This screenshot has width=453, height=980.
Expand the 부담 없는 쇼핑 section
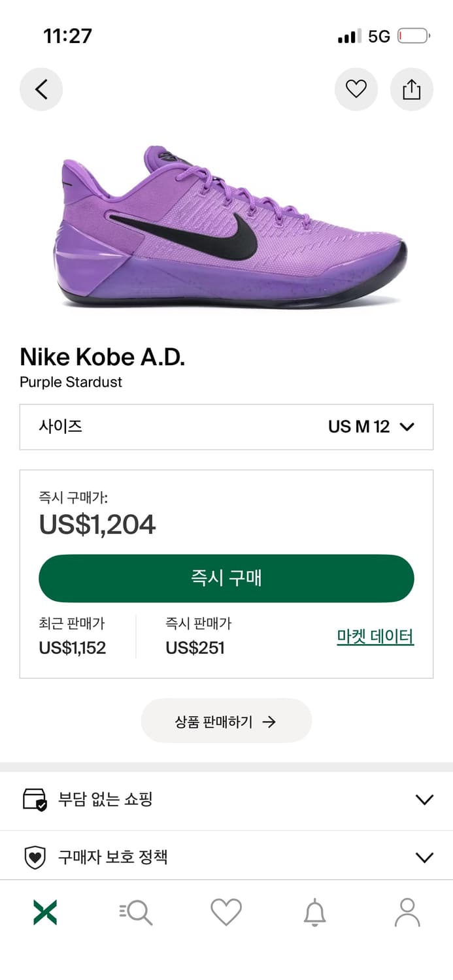pos(226,800)
